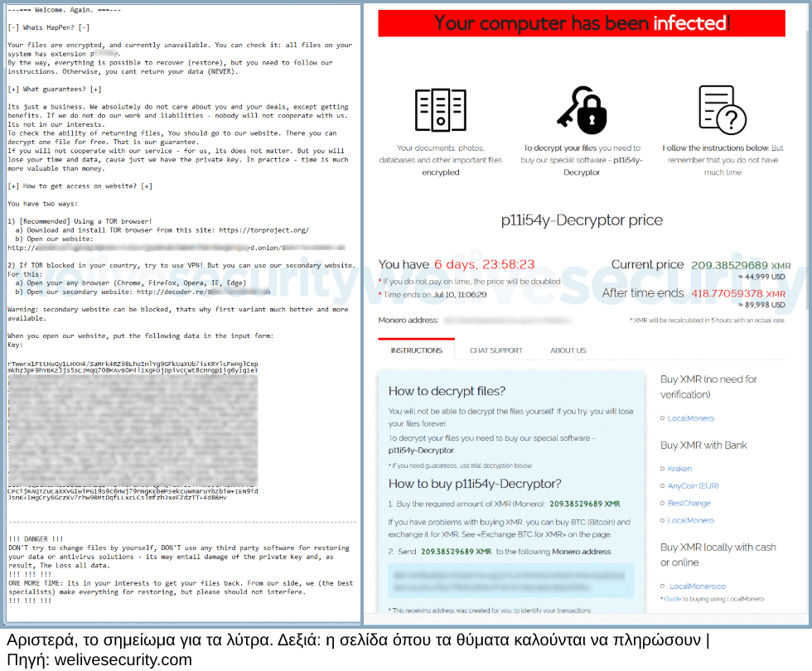Click the countdown timer 6 days text
The height and width of the screenshot is (671, 812).
click(x=484, y=264)
